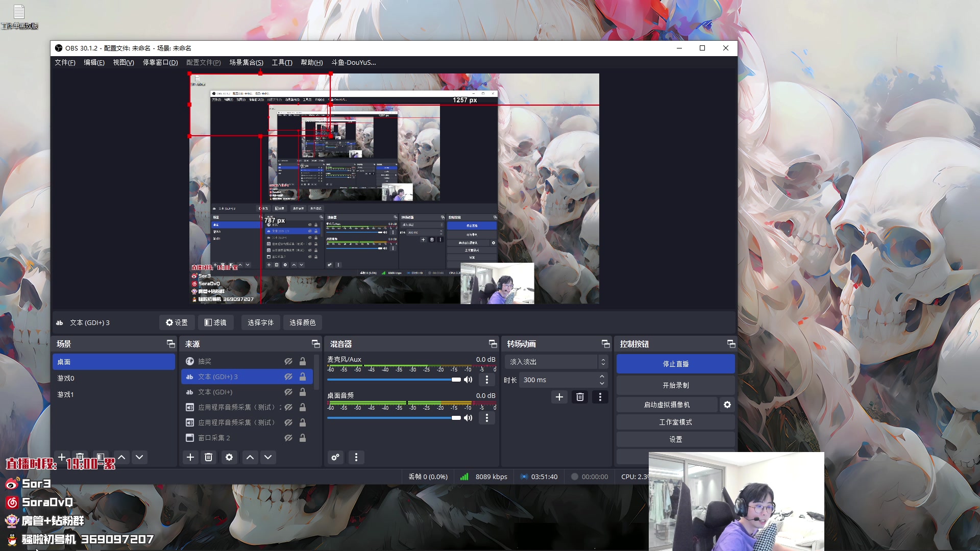Open 停靠窗口(D) menu
The height and width of the screenshot is (551, 980).
tap(160, 62)
